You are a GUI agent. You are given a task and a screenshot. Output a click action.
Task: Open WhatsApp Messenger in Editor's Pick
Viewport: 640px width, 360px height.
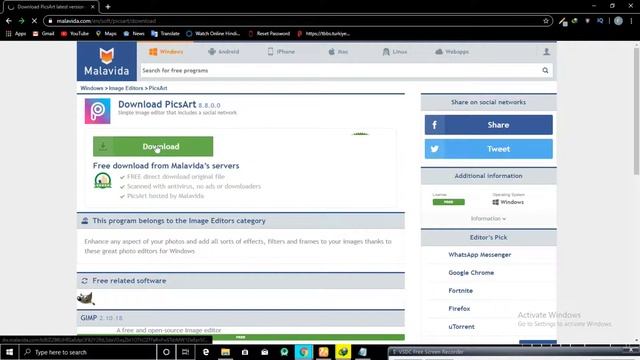(x=480, y=255)
